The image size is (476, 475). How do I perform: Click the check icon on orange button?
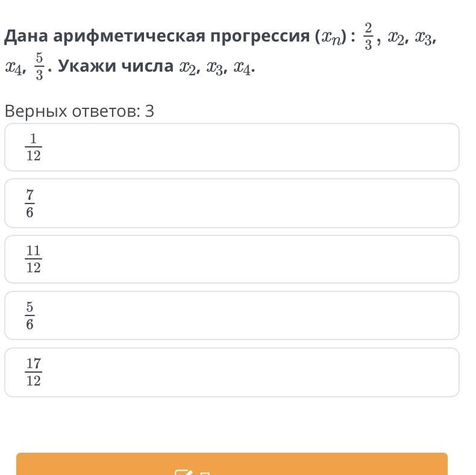point(183,471)
